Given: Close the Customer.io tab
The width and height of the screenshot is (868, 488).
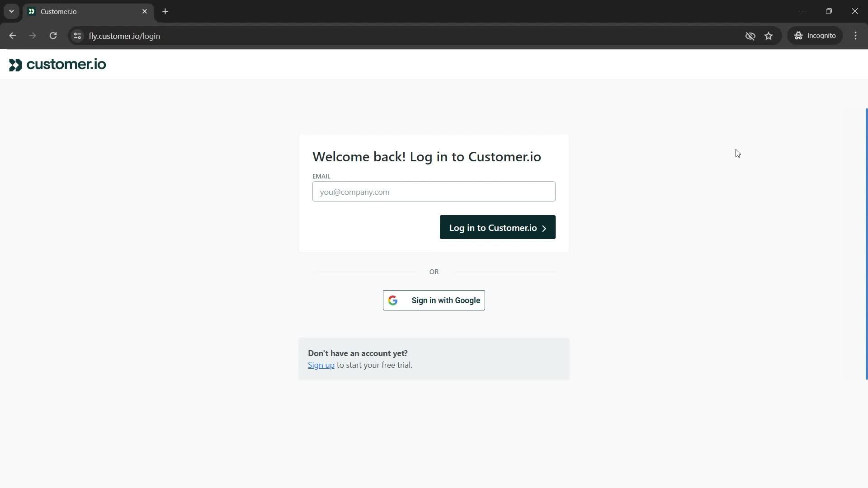Looking at the screenshot, I should point(145,11).
